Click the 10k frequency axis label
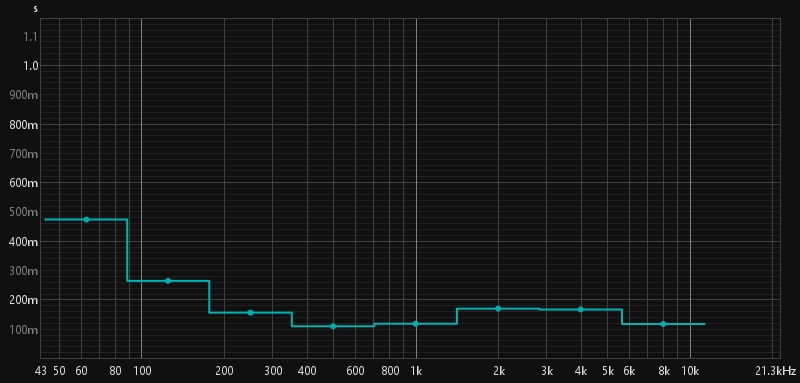Image resolution: width=800 pixels, height=383 pixels. pyautogui.click(x=690, y=370)
